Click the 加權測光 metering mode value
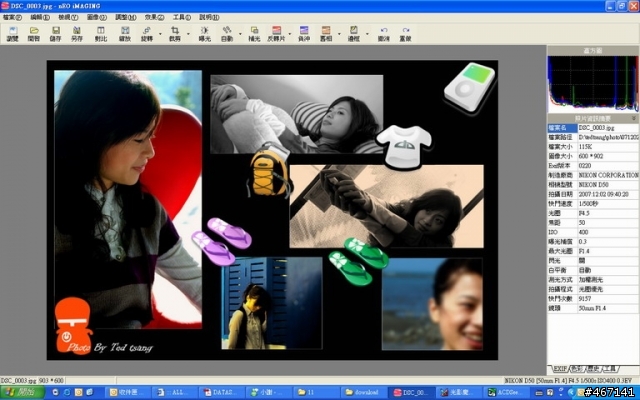Screen dimensions: 640x400 point(590,280)
